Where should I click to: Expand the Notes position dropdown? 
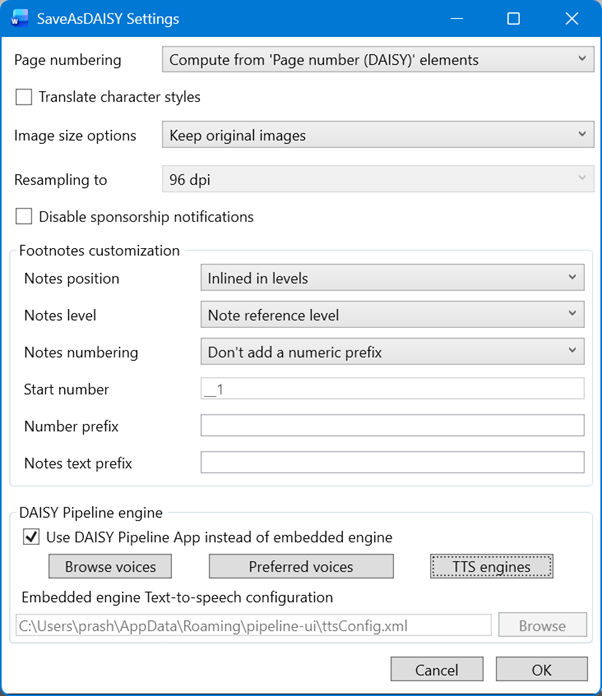pos(392,278)
